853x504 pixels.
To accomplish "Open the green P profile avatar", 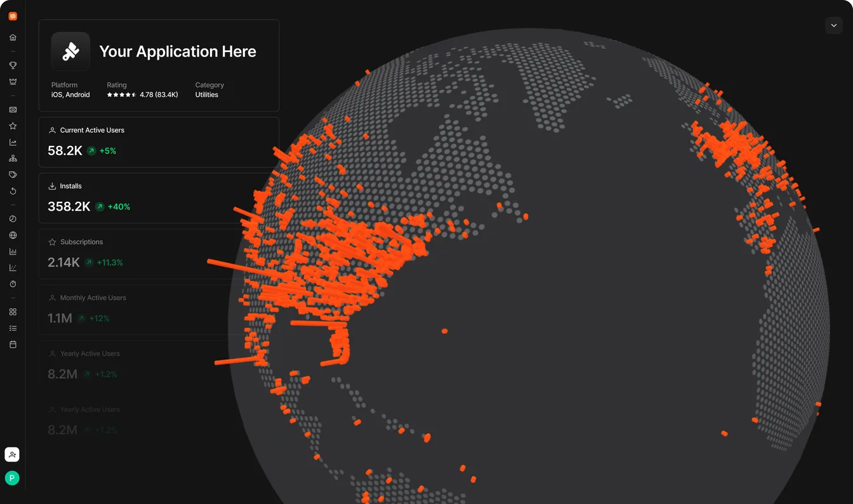I will 12,478.
